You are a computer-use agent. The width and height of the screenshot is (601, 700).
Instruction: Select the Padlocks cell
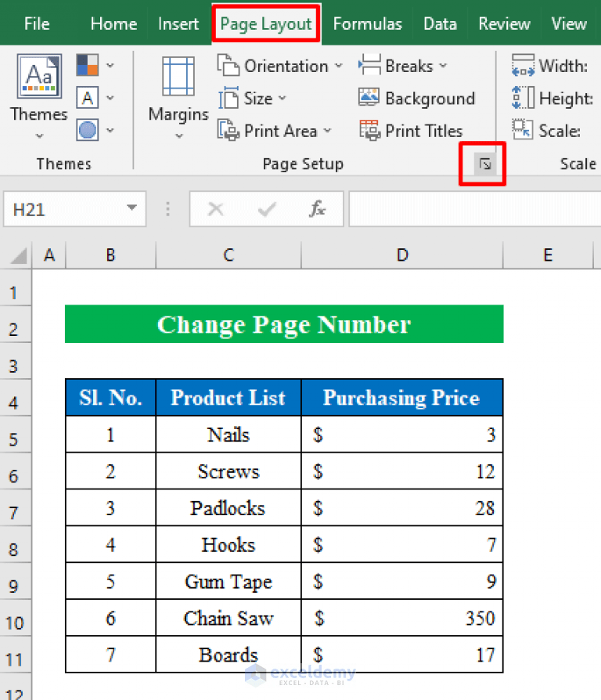point(229,507)
